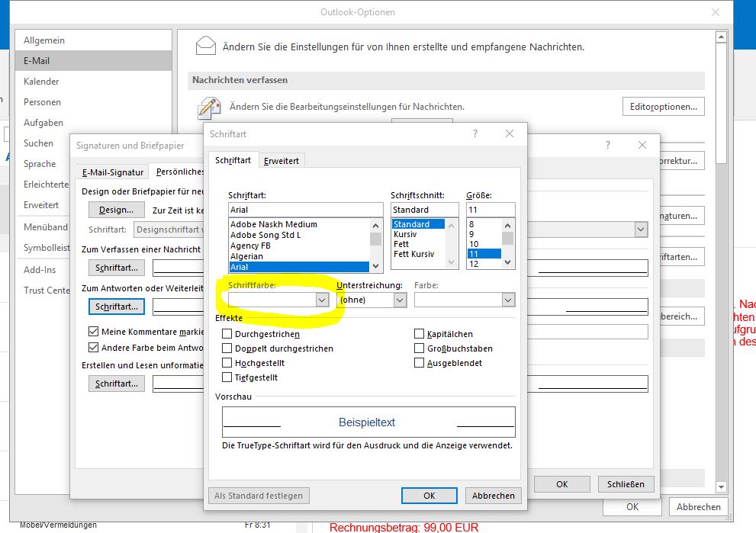The image size is (756, 533).
Task: Select Kursiv font style
Action: (419, 234)
